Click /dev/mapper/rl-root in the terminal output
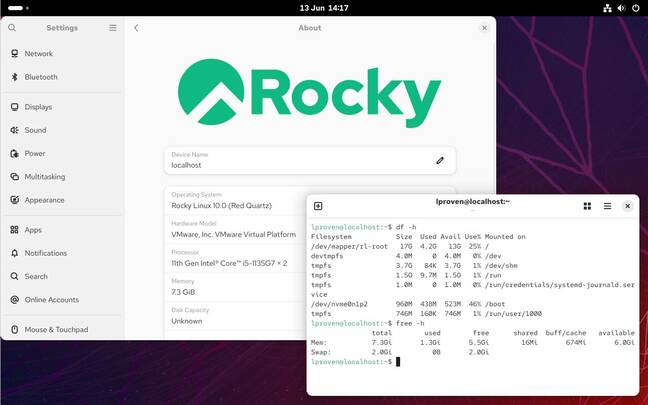The image size is (648, 405). tap(350, 246)
